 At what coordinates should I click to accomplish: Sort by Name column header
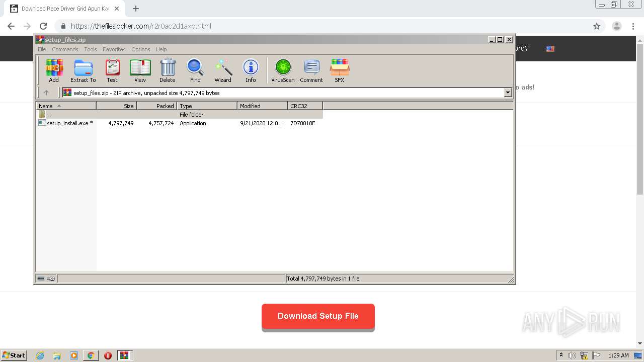click(66, 106)
